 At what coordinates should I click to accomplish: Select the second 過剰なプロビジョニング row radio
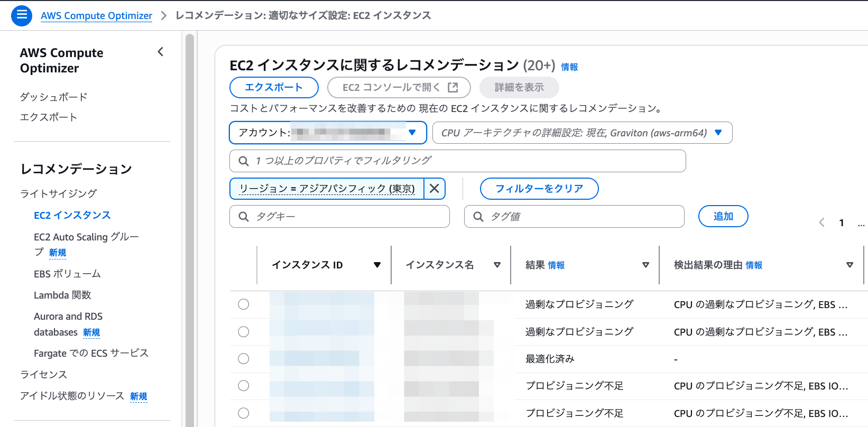243,332
